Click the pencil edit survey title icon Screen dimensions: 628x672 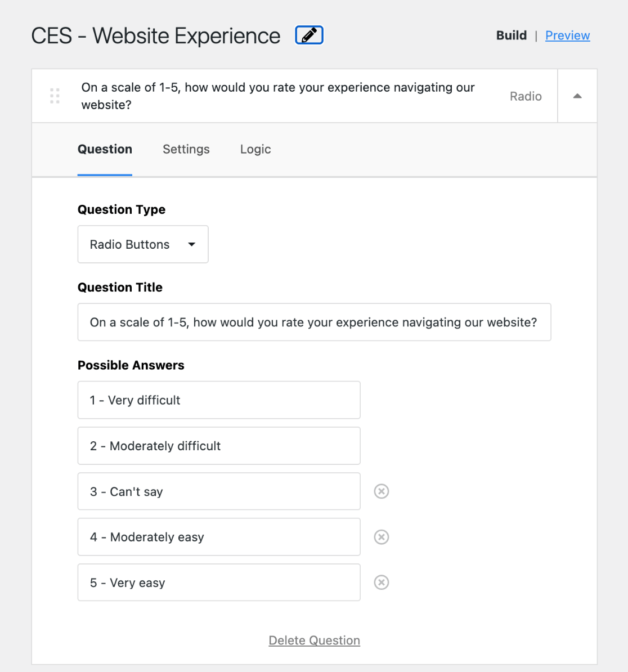[309, 35]
